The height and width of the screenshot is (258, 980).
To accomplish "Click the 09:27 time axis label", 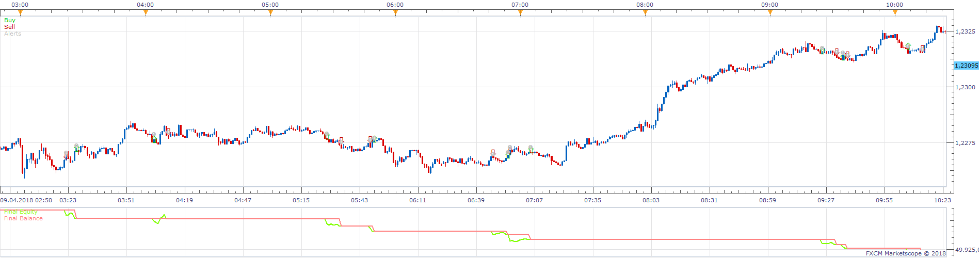I will pos(826,200).
